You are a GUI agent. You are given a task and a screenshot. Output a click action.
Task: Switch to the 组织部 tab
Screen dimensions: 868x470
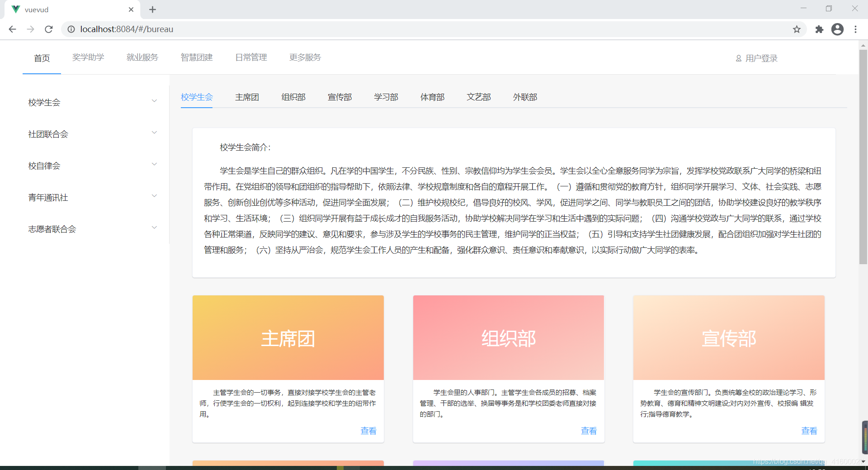293,97
